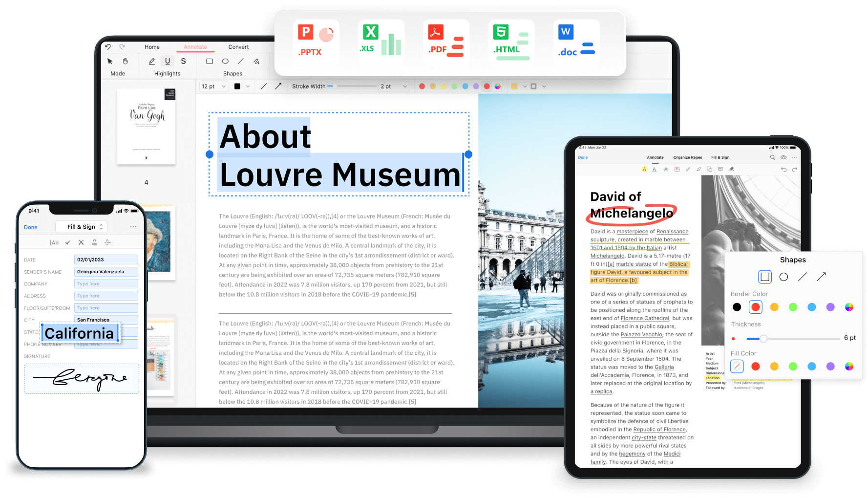Screen dimensions: 868x498
Task: Tap the underline text tool on tablet
Action: (655, 170)
